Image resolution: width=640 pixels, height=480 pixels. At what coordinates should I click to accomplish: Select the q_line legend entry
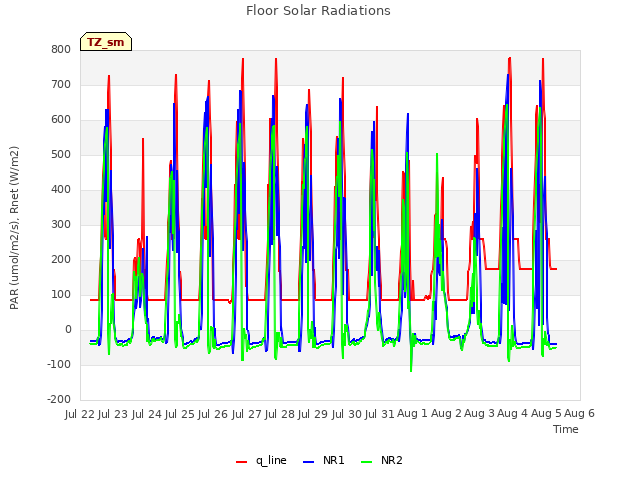[x=261, y=460]
